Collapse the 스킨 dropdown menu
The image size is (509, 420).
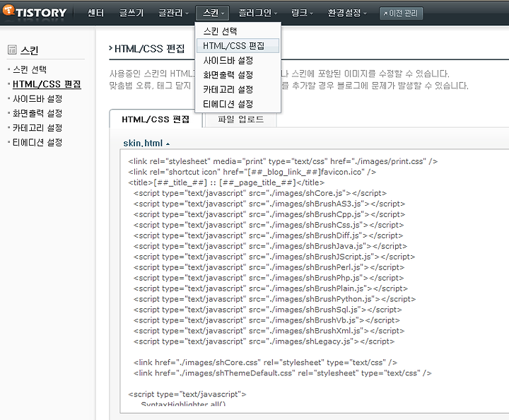pos(213,13)
